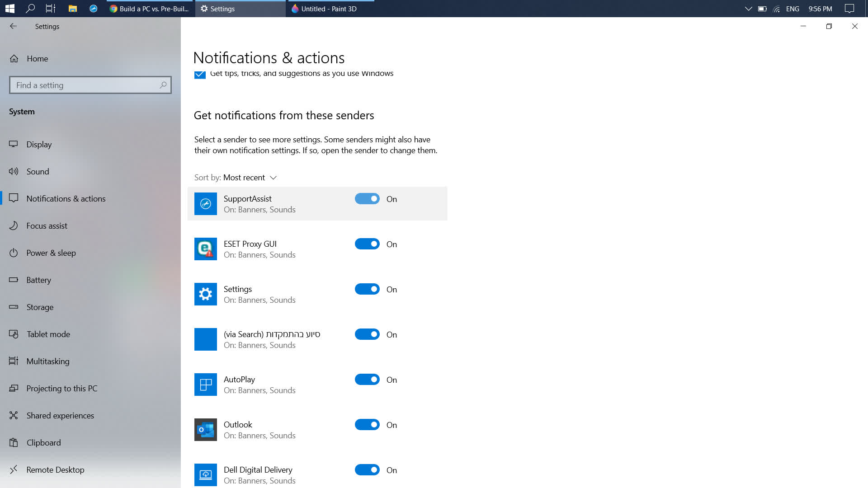Click the 9:56 PM taskbar clock
The image size is (868, 488).
pyautogui.click(x=820, y=9)
